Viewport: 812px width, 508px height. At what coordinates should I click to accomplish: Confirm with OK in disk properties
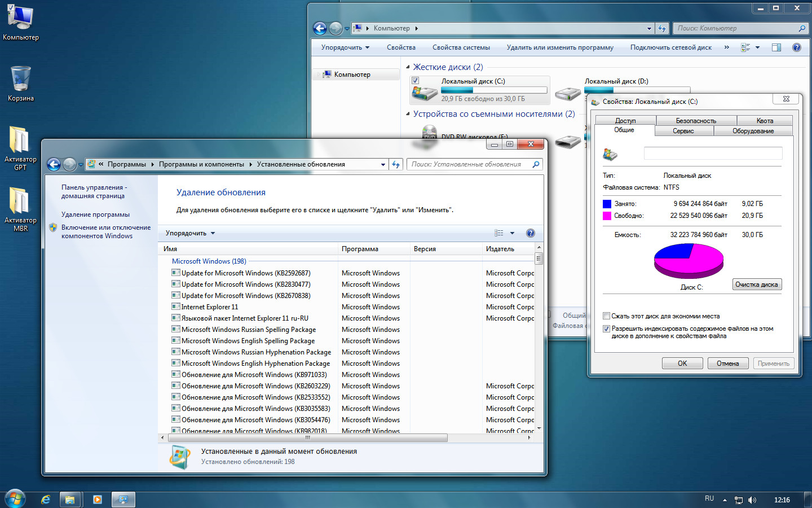click(682, 364)
